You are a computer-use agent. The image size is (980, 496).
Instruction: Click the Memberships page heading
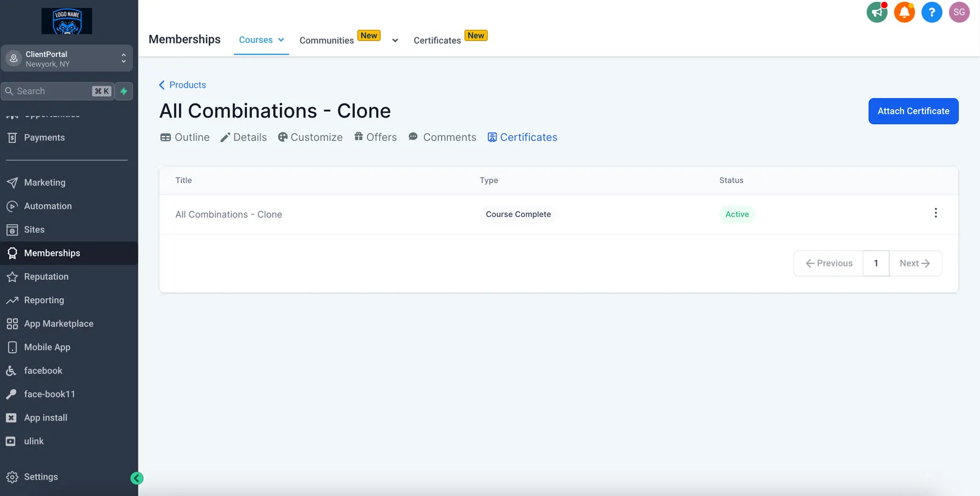(x=184, y=39)
